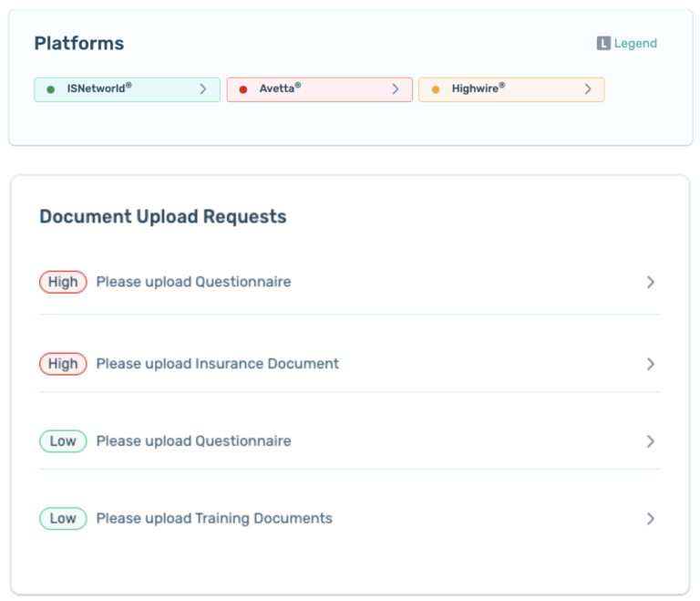This screenshot has height=601, width=700.
Task: Click Low badge on Training Documents request
Action: (63, 519)
